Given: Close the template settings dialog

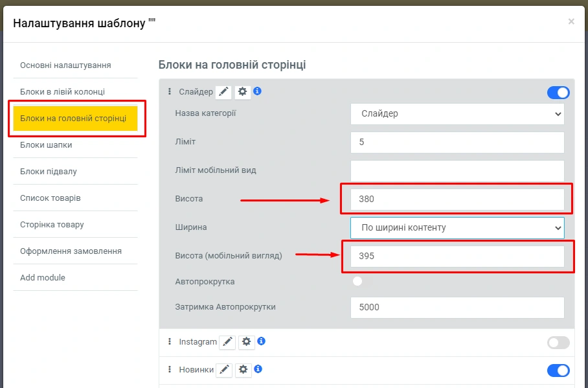Looking at the screenshot, I should [571, 21].
